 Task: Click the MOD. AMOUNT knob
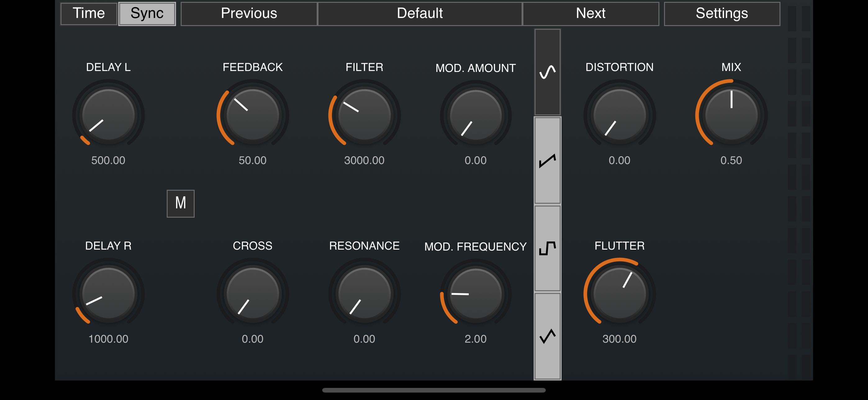pos(476,115)
